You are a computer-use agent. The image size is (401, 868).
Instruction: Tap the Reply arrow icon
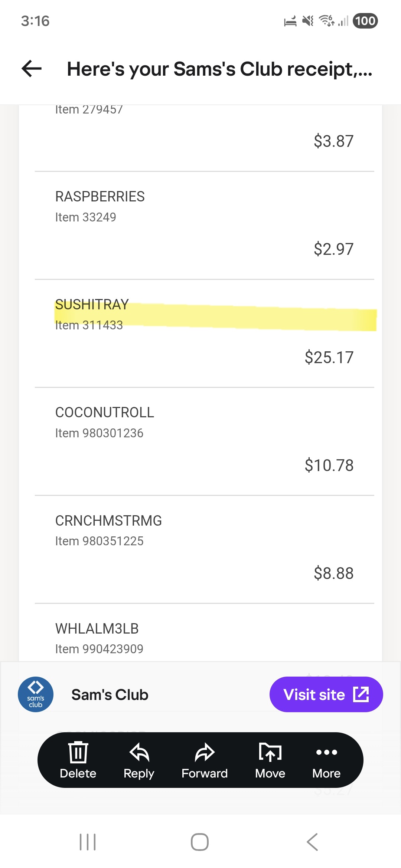tap(139, 752)
